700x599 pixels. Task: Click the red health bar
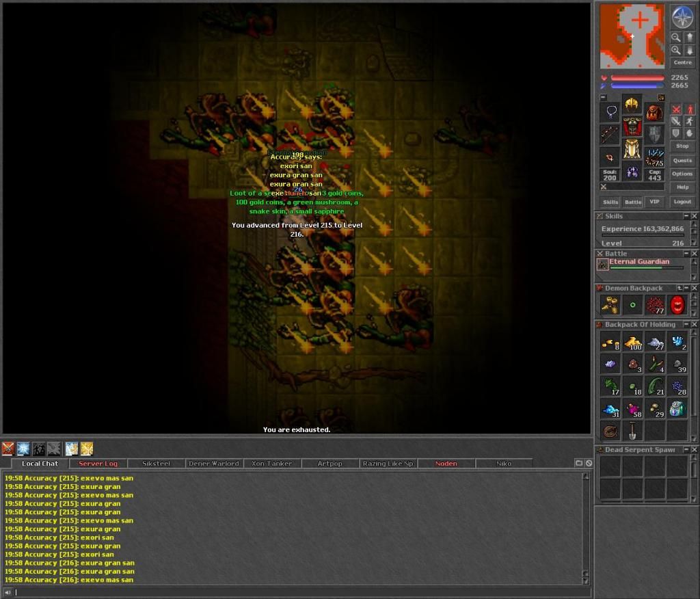tap(637, 78)
